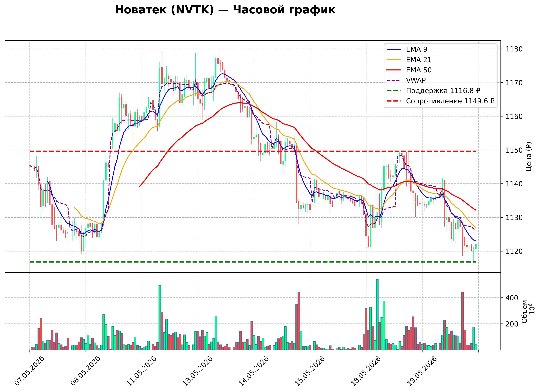
Task: Click the date label "08.05.2026"
Action: click(x=86, y=371)
